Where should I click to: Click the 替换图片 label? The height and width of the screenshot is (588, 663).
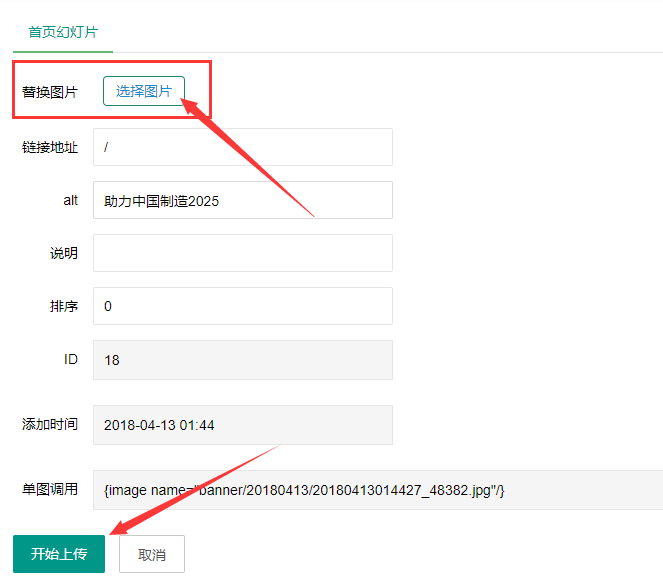pyautogui.click(x=50, y=92)
